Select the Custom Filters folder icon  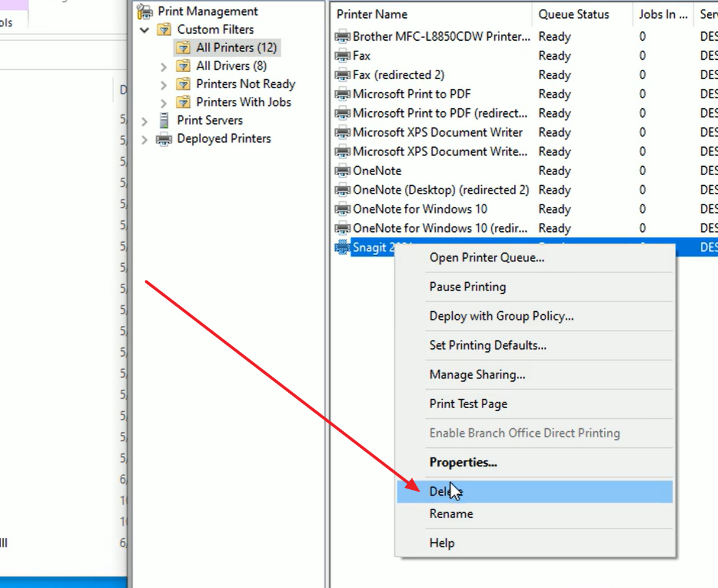pyautogui.click(x=164, y=30)
